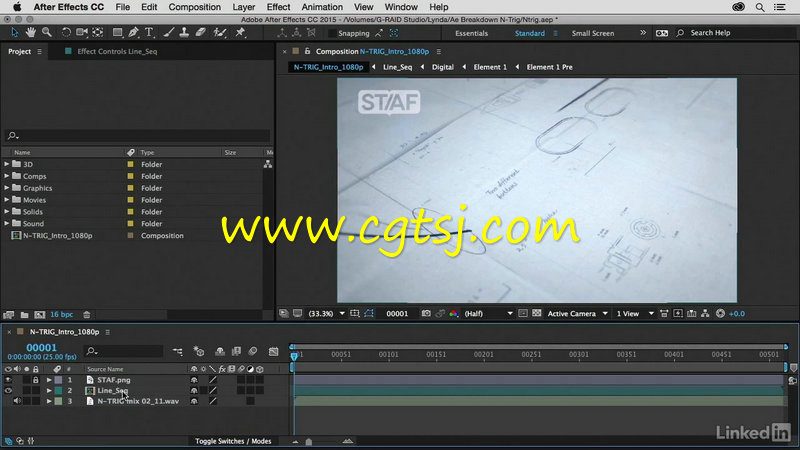
Task: Show more workspaces with double chevron
Action: coord(643,33)
